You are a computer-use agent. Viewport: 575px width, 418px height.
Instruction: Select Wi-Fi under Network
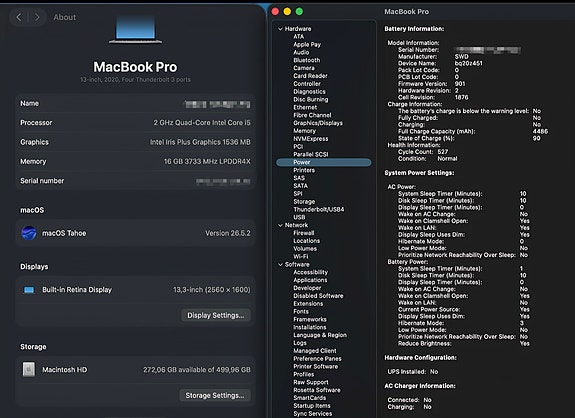tap(301, 256)
